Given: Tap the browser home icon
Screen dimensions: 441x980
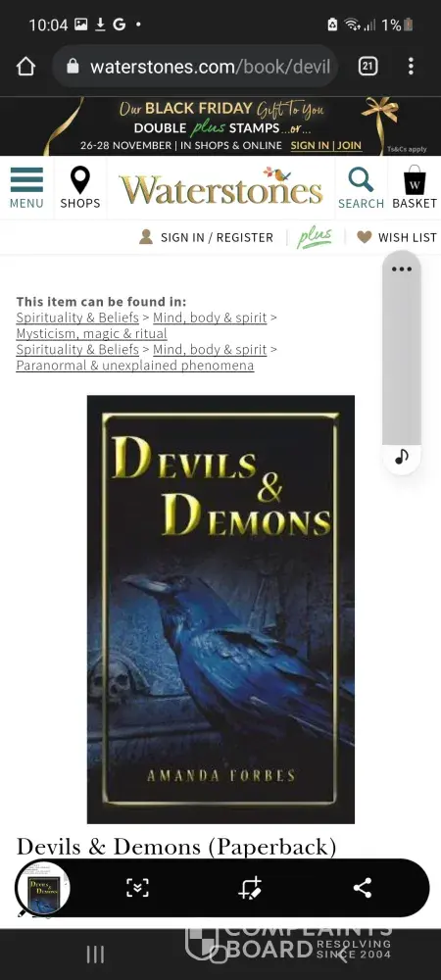Looking at the screenshot, I should pos(25,67).
